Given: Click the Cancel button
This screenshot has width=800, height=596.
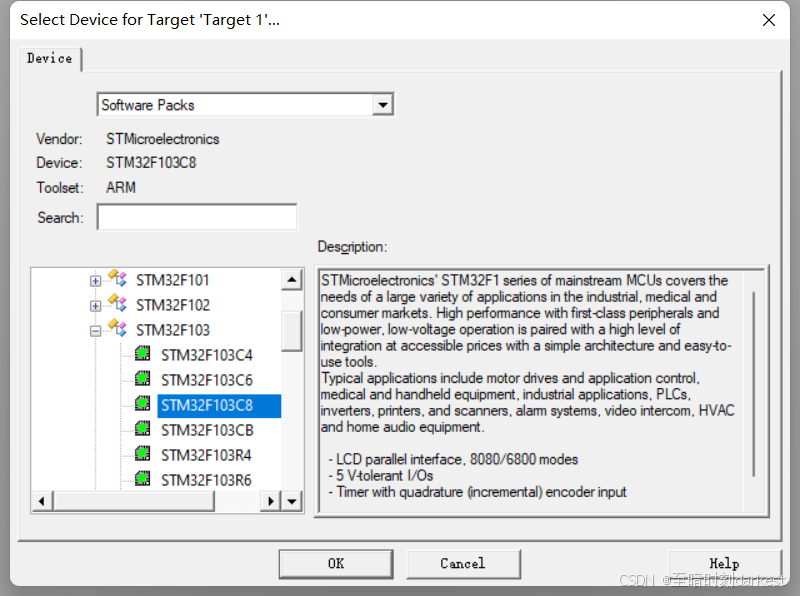Looking at the screenshot, I should pos(463,564).
